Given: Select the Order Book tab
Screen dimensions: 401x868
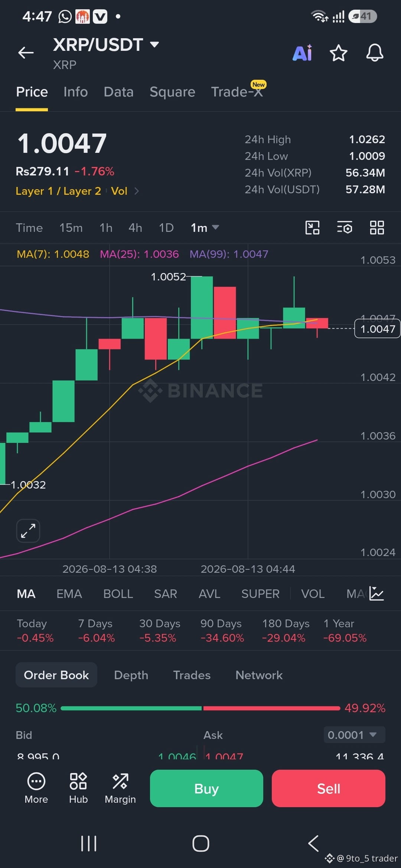Looking at the screenshot, I should 56,675.
